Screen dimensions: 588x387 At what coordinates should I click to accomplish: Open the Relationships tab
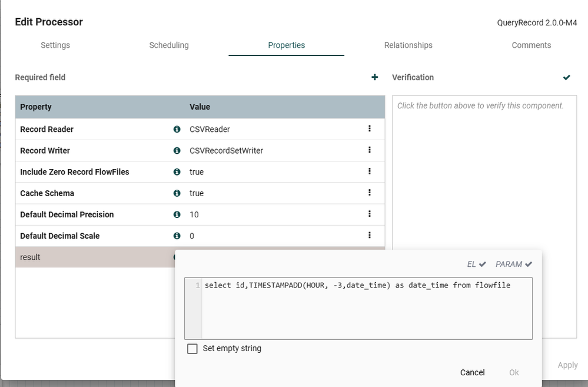pos(408,45)
